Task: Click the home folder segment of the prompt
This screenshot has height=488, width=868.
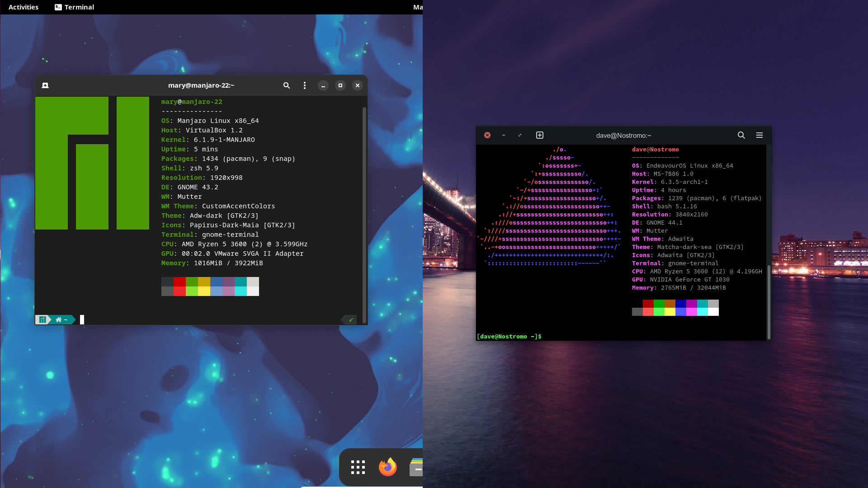Action: (x=61, y=320)
